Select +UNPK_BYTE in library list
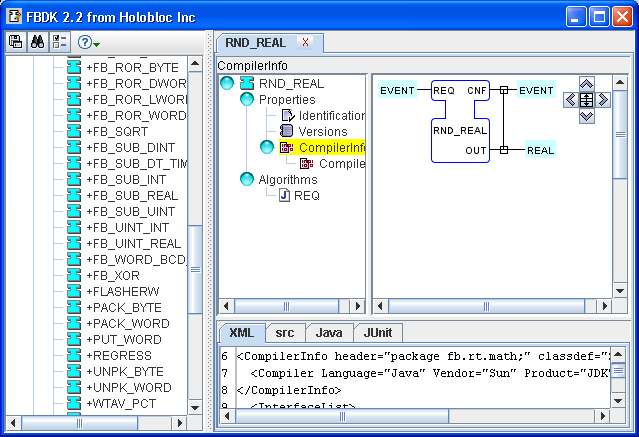This screenshot has height=437, width=639. point(125,372)
